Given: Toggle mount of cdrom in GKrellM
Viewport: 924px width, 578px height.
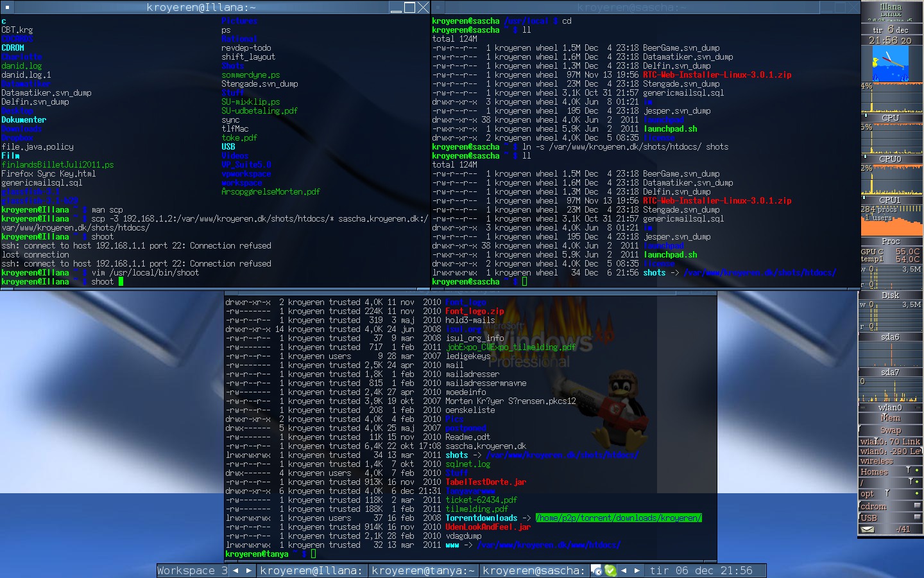Looking at the screenshot, I should (917, 506).
